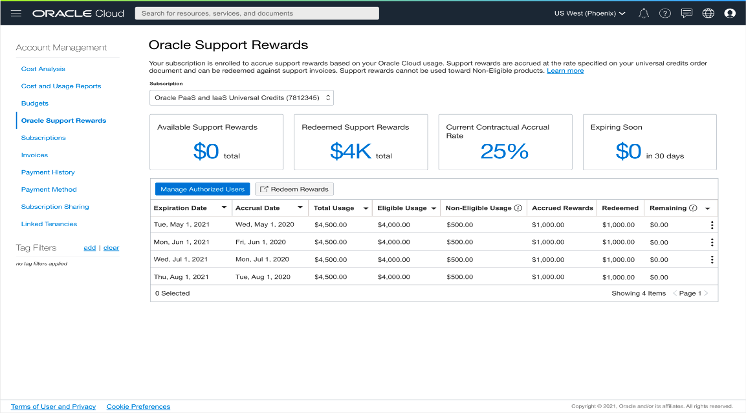This screenshot has height=414, width=746.
Task: Select Oracle Support Rewards sidebar item
Action: [63, 120]
